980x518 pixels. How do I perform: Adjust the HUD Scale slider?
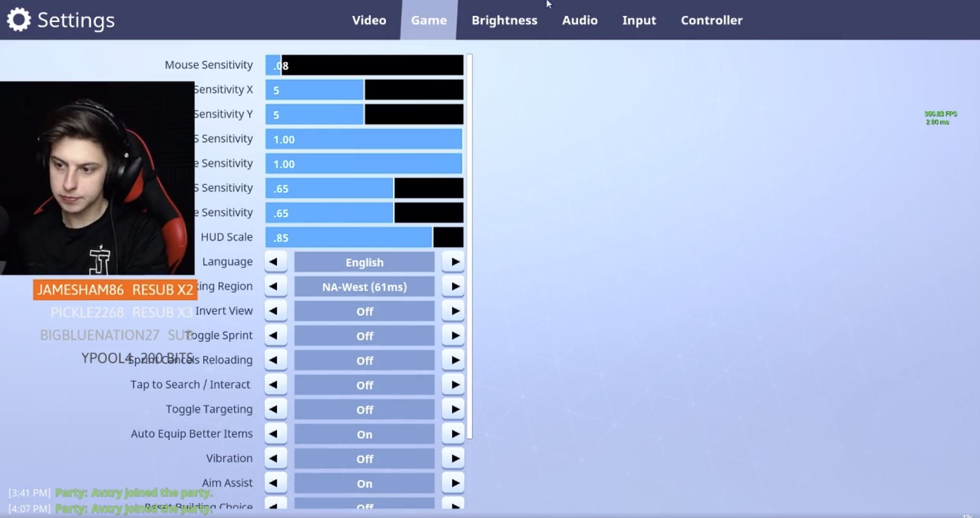click(364, 237)
